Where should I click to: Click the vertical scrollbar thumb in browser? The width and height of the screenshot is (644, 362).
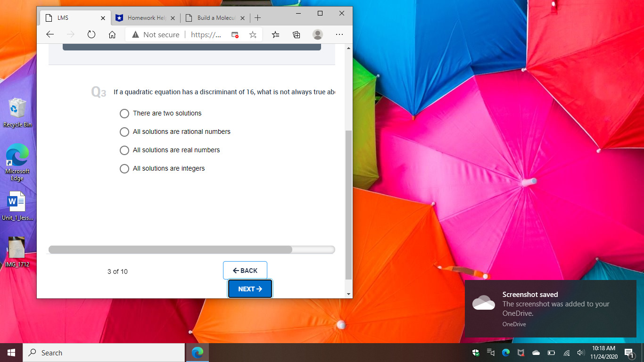348,205
